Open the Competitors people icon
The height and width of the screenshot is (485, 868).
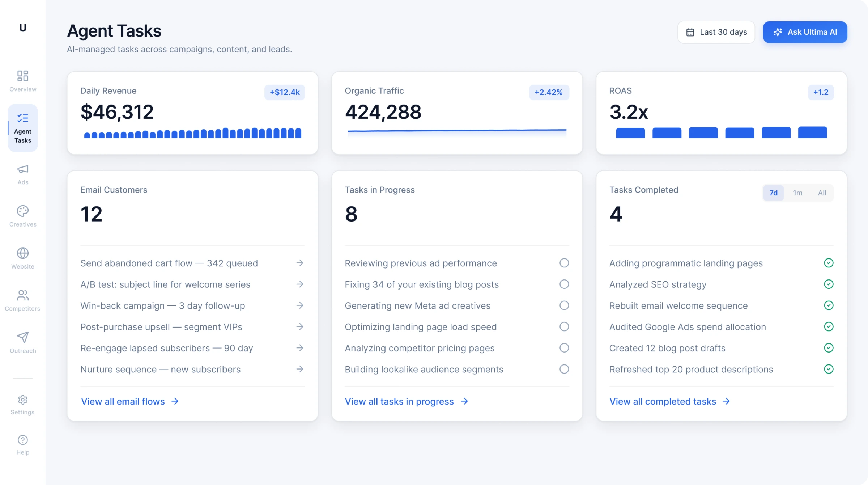[23, 295]
